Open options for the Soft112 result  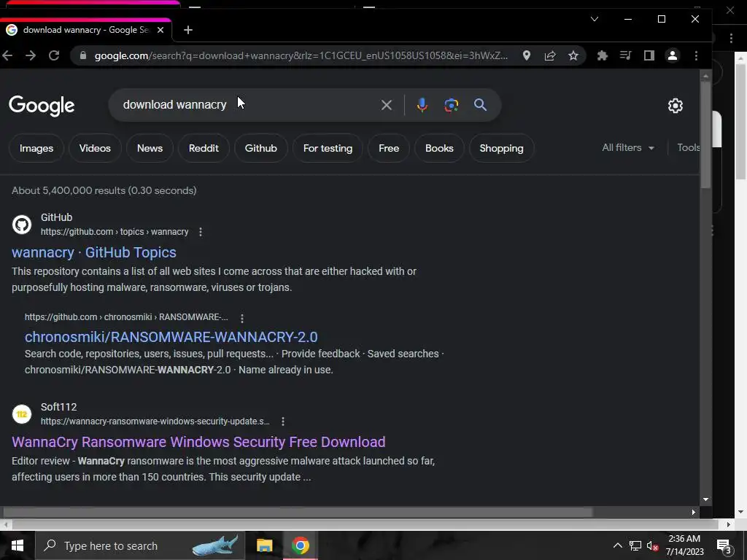(283, 421)
